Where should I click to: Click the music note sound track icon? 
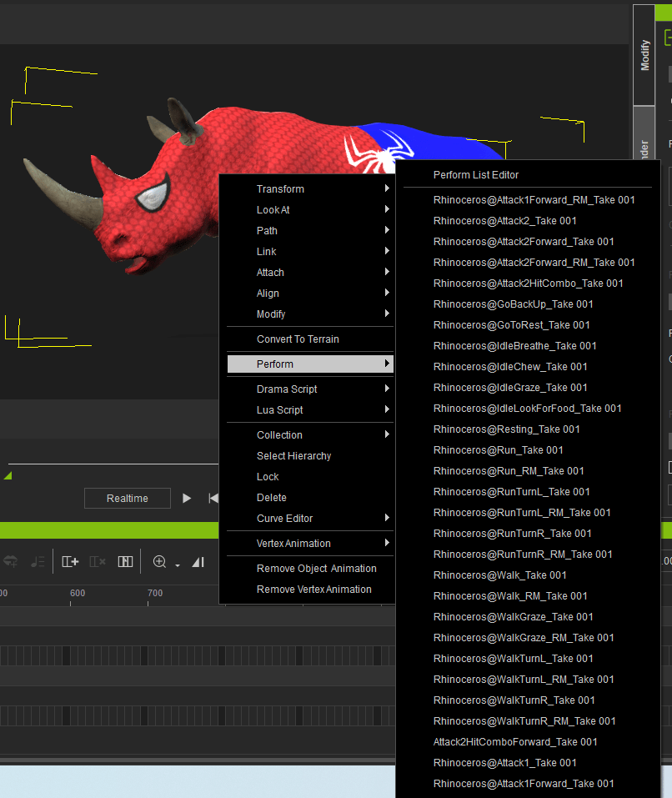point(38,562)
